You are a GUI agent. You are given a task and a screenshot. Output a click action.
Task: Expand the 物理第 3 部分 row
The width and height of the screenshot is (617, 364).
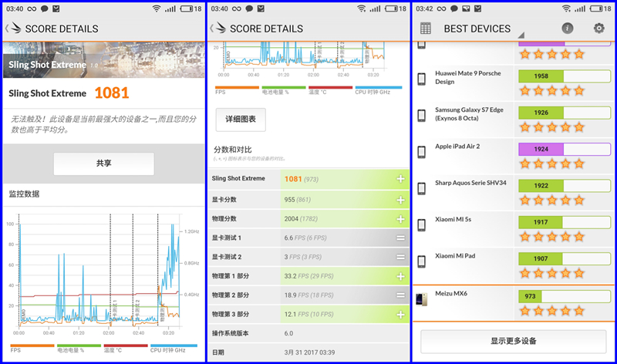[x=308, y=314]
